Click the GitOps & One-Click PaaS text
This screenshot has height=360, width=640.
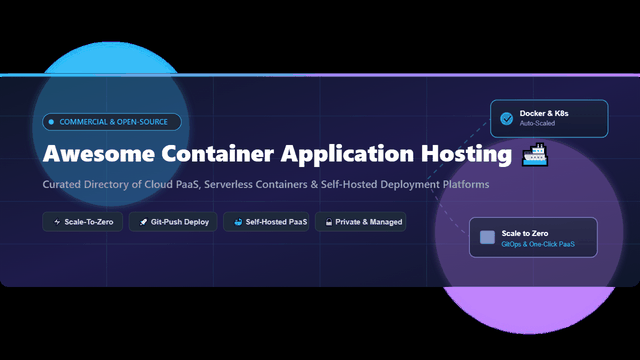pyautogui.click(x=538, y=244)
